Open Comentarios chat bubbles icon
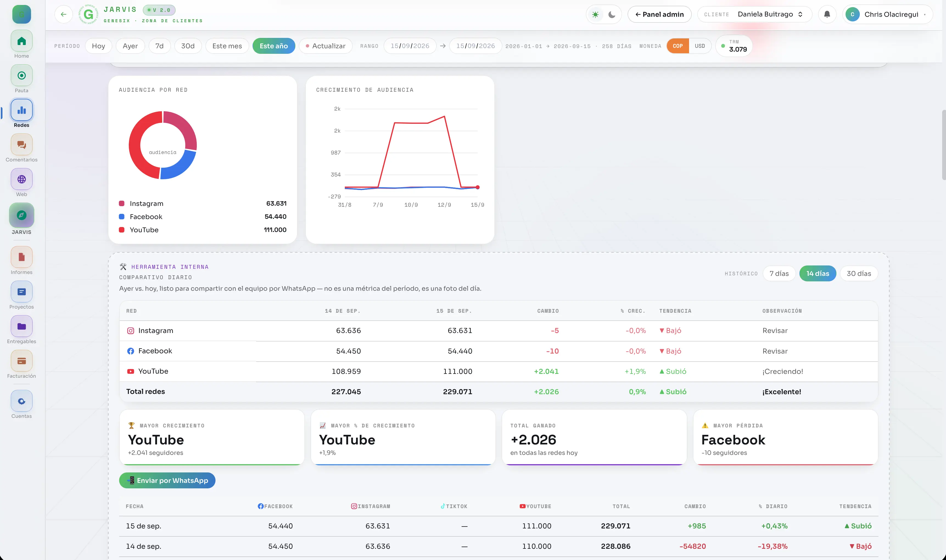 pos(21,145)
